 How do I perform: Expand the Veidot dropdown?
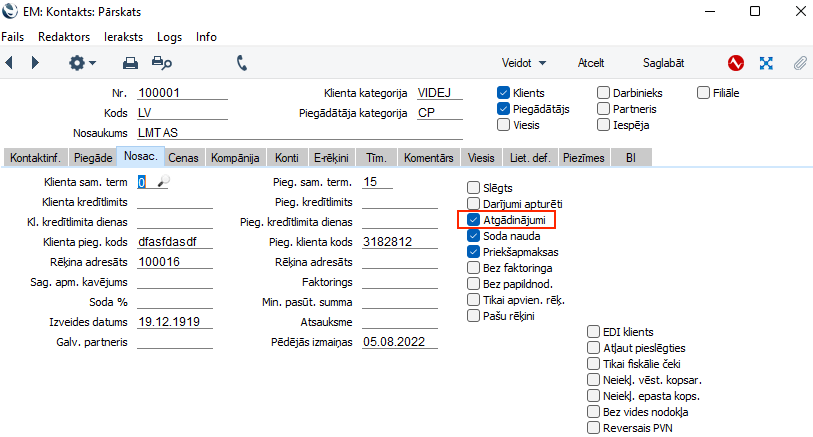coord(524,63)
